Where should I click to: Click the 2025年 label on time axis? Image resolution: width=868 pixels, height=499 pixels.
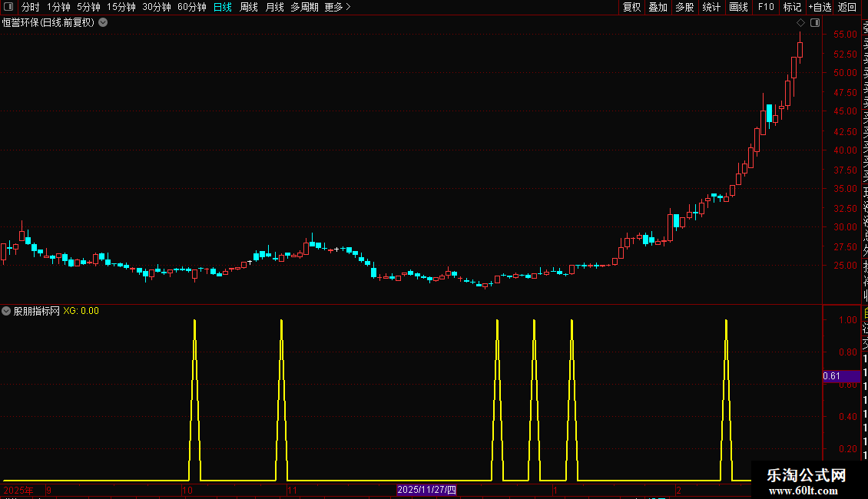point(18,490)
